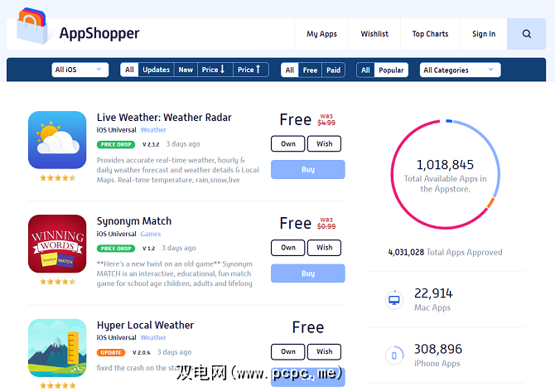The height and width of the screenshot is (392, 555).
Task: Open Live Weather: Weather Radar title
Action: point(164,117)
